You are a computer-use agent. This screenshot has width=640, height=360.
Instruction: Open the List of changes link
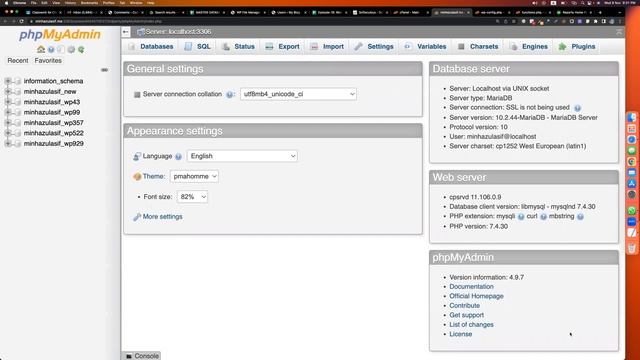(x=471, y=324)
